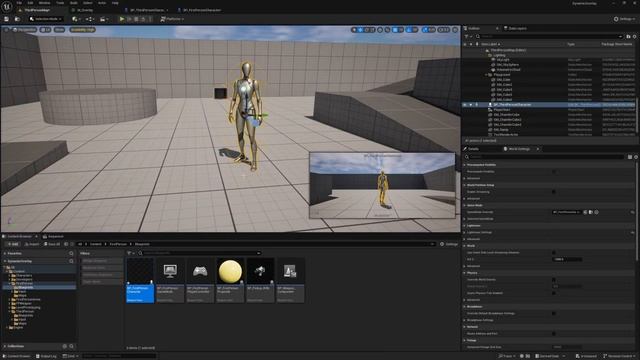Maximize or restore the viewport

(455, 30)
